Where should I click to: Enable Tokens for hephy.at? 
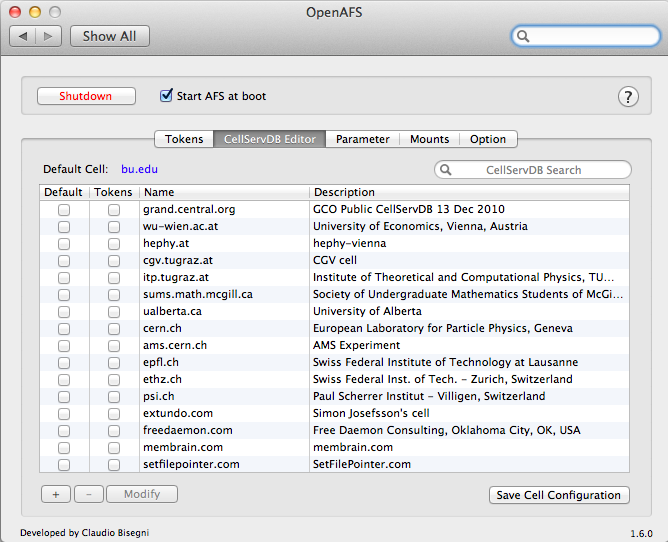(114, 244)
